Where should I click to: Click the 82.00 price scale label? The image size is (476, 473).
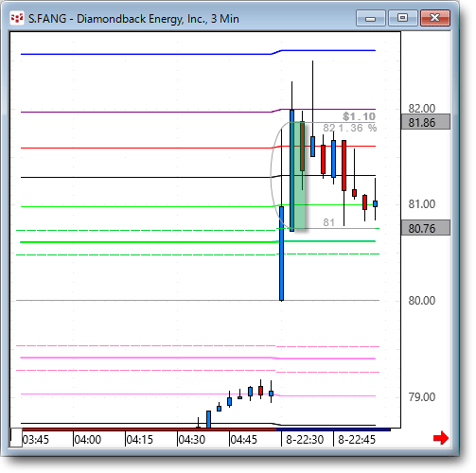[x=422, y=109]
